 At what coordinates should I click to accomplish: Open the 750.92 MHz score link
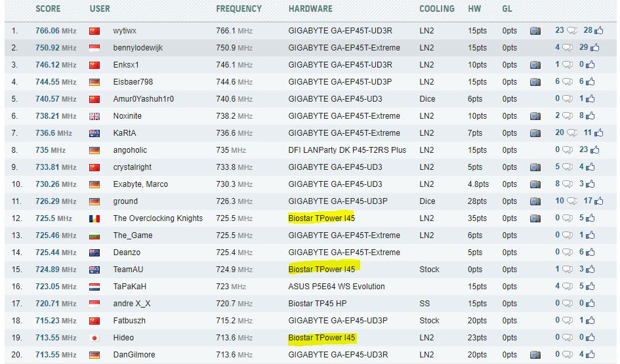[x=56, y=48]
